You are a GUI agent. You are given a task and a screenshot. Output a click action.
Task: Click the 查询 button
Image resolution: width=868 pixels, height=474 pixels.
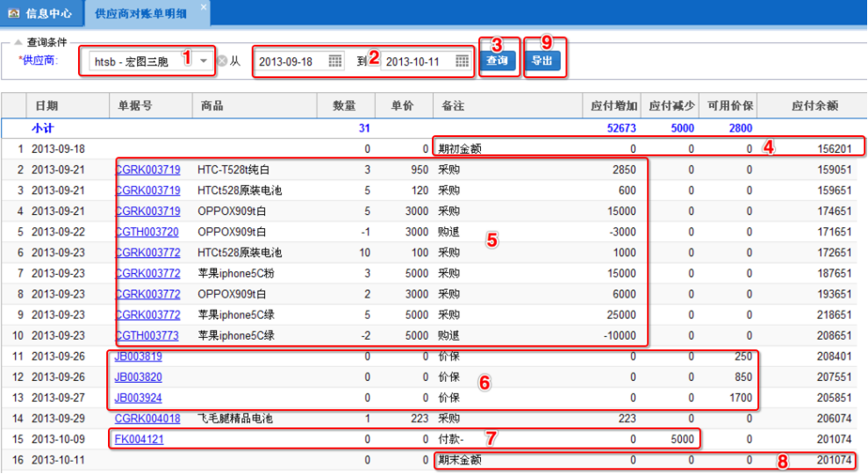tap(498, 61)
